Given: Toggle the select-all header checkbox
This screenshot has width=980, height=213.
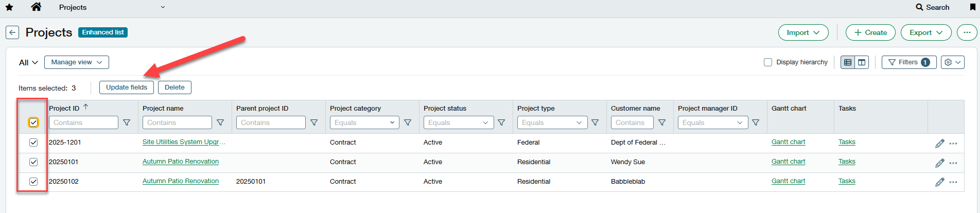Looking at the screenshot, I should (x=33, y=122).
